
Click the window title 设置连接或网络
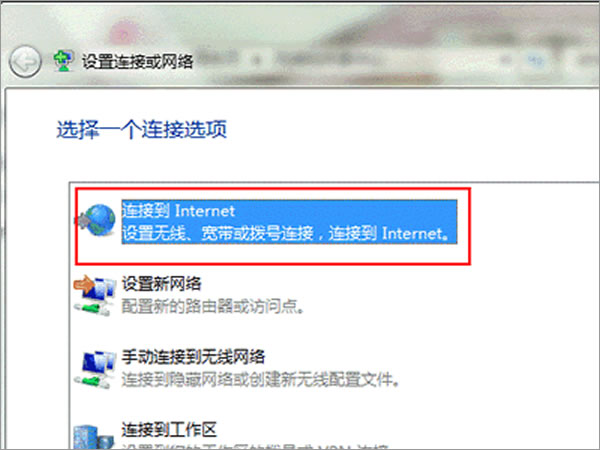pyautogui.click(x=138, y=61)
